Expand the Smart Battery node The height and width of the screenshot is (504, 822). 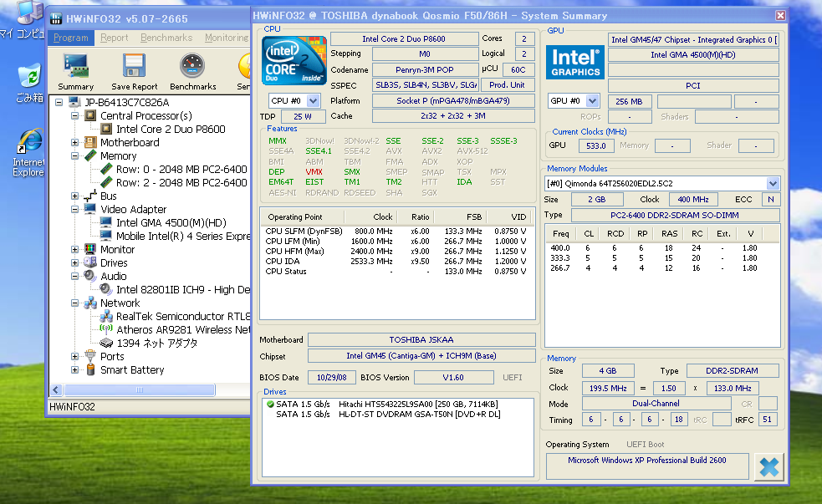click(x=75, y=369)
